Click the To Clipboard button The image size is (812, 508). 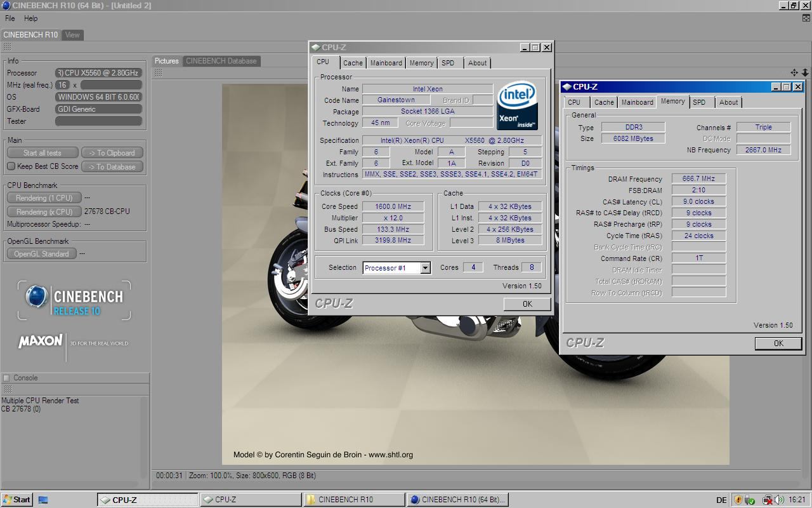112,152
